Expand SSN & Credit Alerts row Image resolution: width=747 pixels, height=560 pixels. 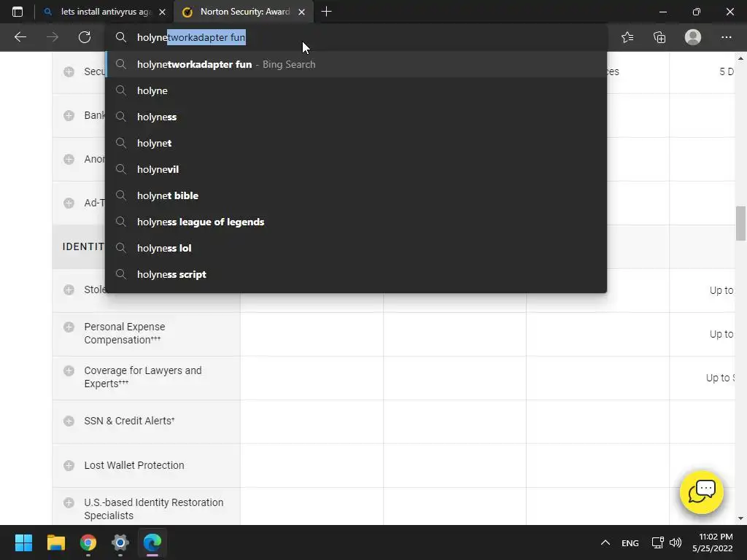tap(69, 421)
